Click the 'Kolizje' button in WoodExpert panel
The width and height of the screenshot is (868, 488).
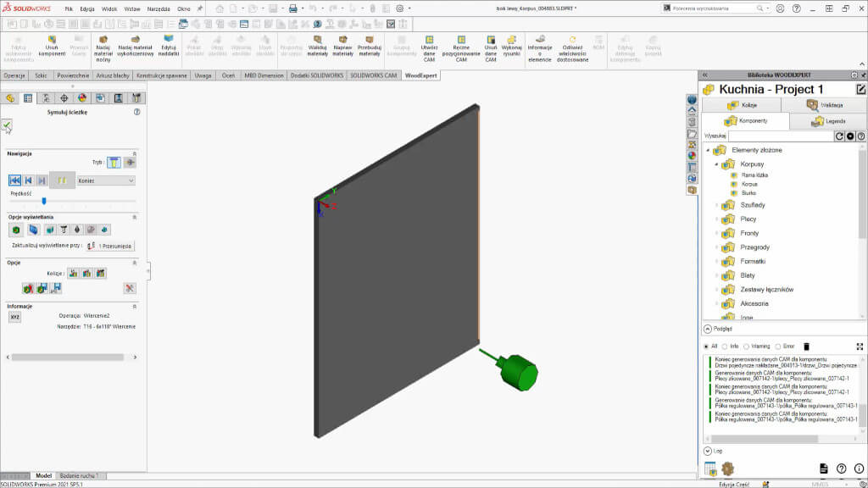(743, 105)
